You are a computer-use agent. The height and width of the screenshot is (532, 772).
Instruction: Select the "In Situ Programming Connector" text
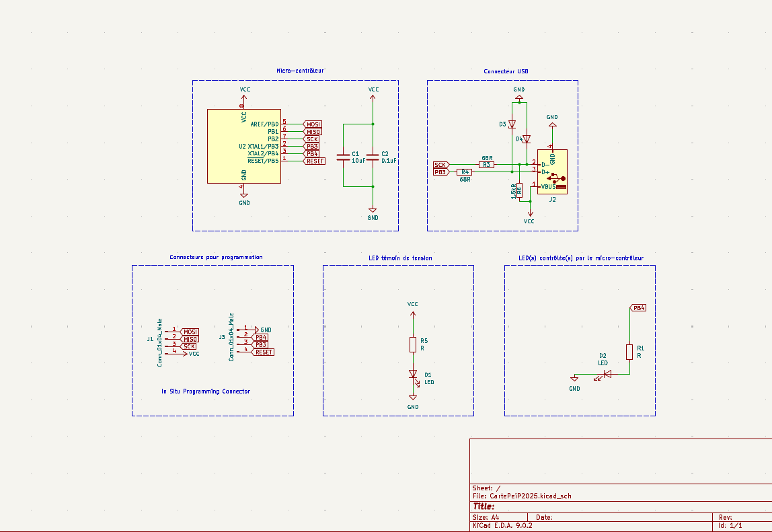[x=206, y=391]
